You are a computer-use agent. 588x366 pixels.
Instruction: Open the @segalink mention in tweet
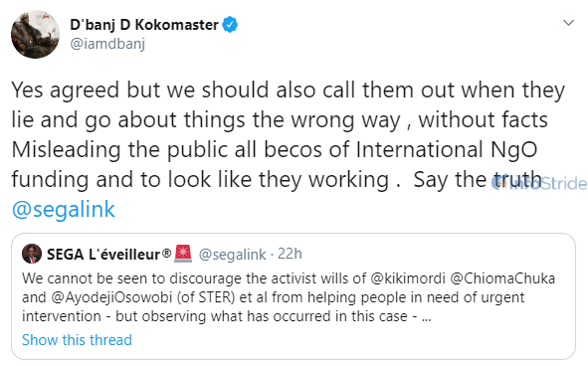click(x=64, y=209)
